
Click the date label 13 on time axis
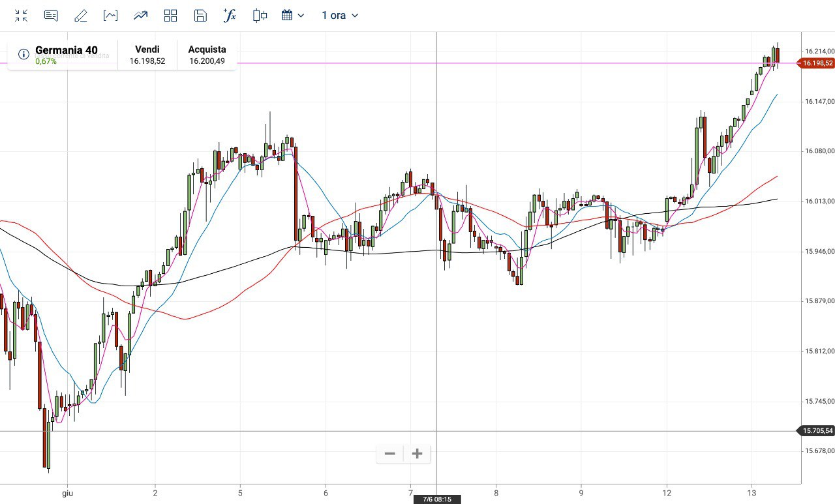point(752,494)
